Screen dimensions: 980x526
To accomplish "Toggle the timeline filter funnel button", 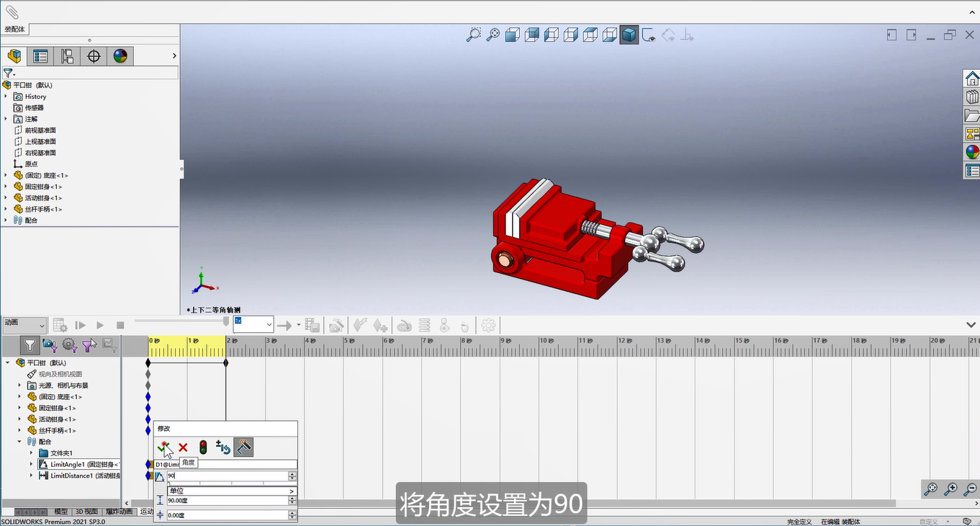I will click(x=29, y=346).
